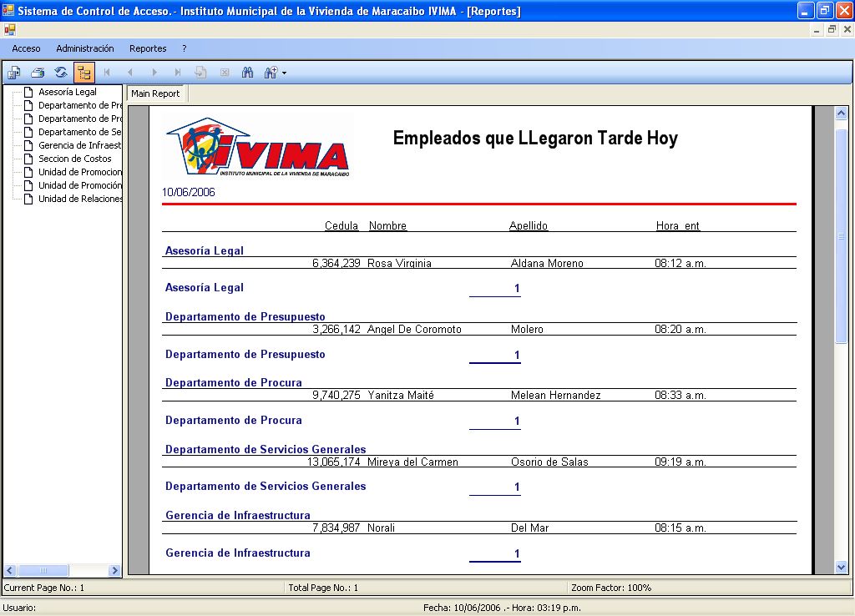The image size is (855, 616).
Task: Open the Reportes menu
Action: click(x=148, y=48)
